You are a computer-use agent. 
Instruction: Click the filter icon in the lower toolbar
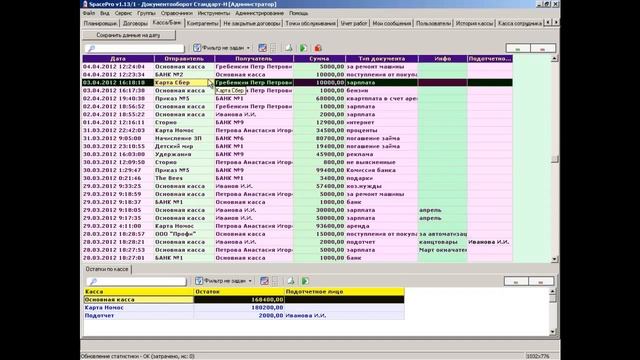click(x=199, y=281)
